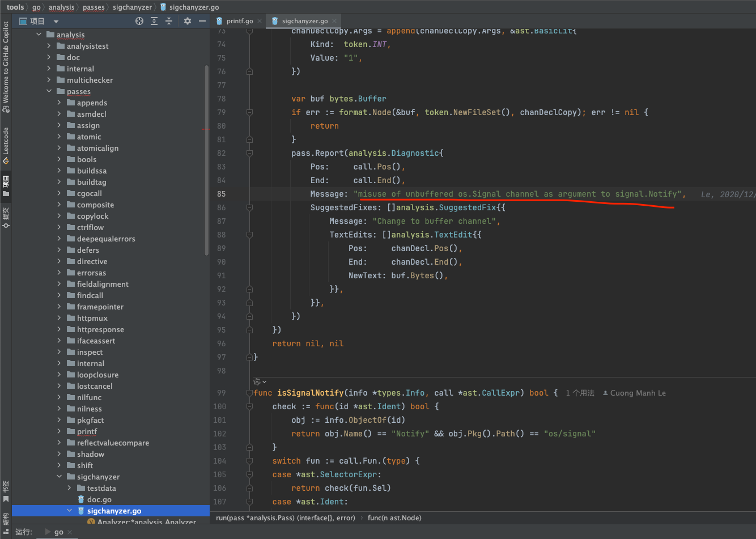Switch to the printf.go tab
The height and width of the screenshot is (539, 756).
[239, 21]
